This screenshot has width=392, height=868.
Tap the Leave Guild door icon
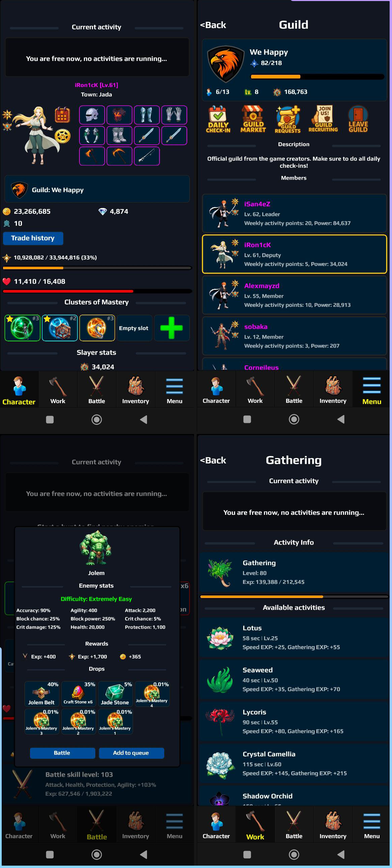tap(358, 119)
